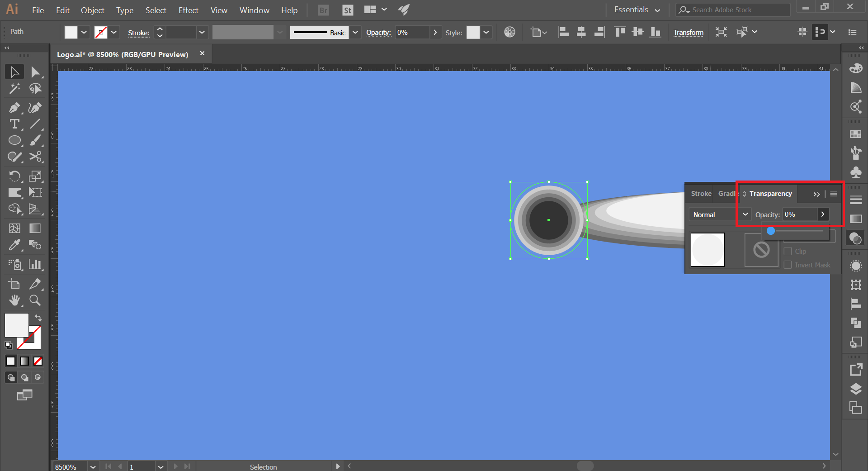The height and width of the screenshot is (471, 868).
Task: Click the Transparency opacity slider handle
Action: tap(771, 231)
